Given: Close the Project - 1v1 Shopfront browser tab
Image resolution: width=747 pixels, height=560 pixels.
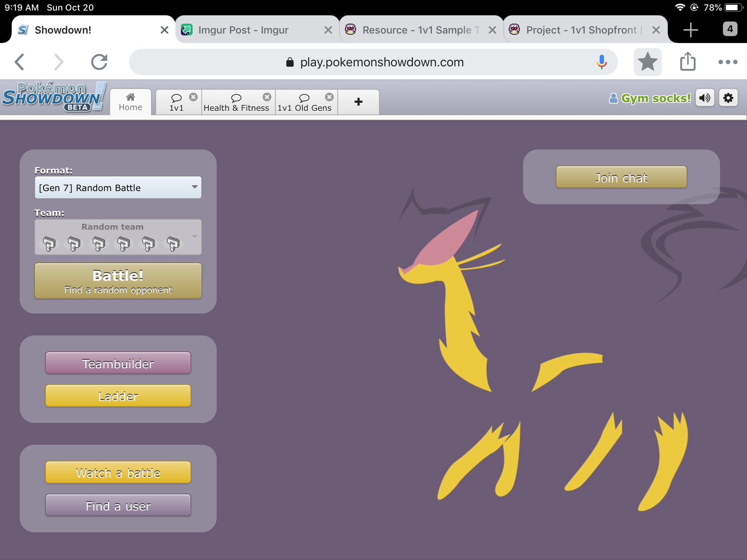Looking at the screenshot, I should pos(656,30).
